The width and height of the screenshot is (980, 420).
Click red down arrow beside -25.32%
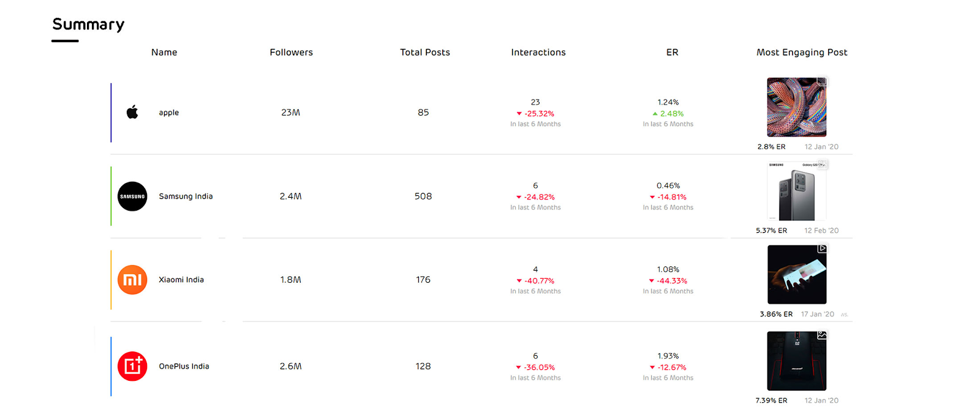[519, 114]
